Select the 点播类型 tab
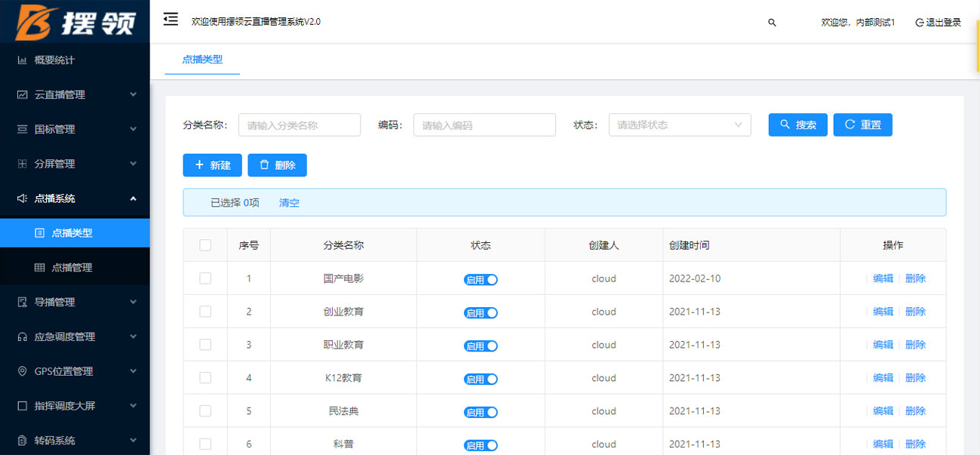 (x=202, y=59)
